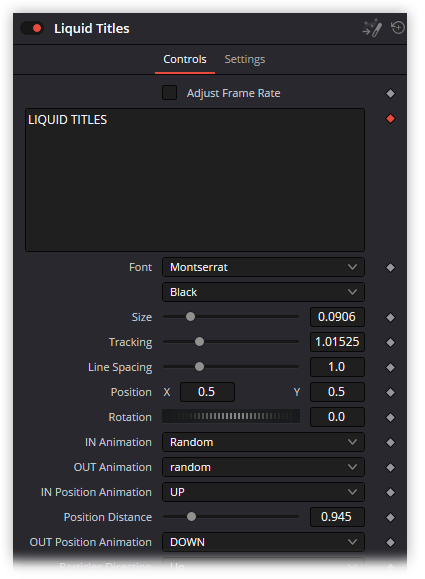This screenshot has width=425, height=579.
Task: Open the OUT Position Animation DOWN dropdown
Action: pyautogui.click(x=263, y=542)
